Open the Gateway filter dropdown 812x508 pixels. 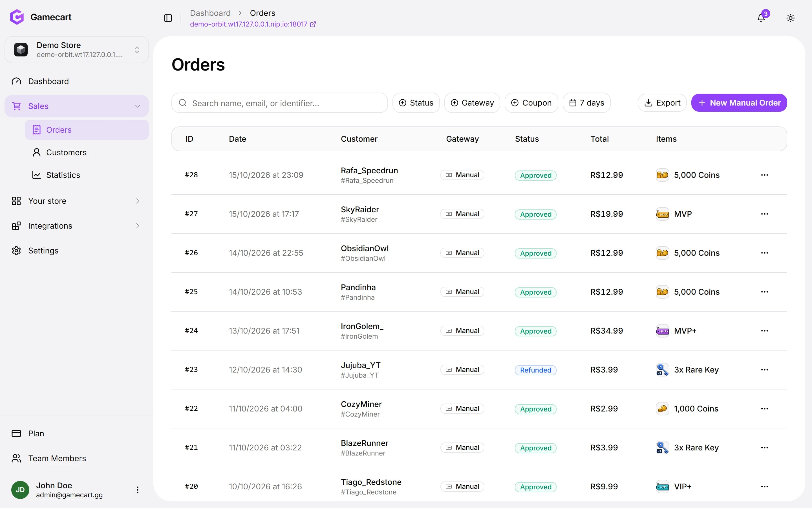click(x=472, y=103)
